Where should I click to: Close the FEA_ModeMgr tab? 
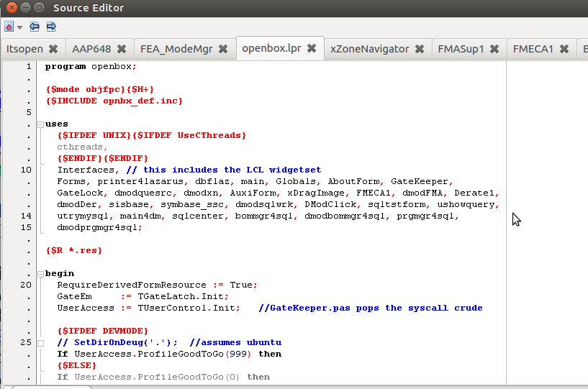223,50
